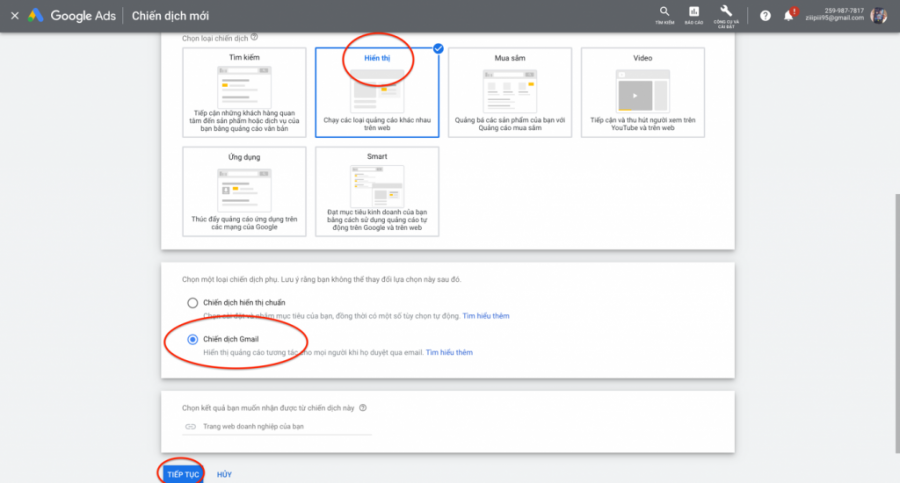Choose Chiến dịch hiển thị chuẩn radio option
This screenshot has height=483, width=900.
tap(192, 303)
